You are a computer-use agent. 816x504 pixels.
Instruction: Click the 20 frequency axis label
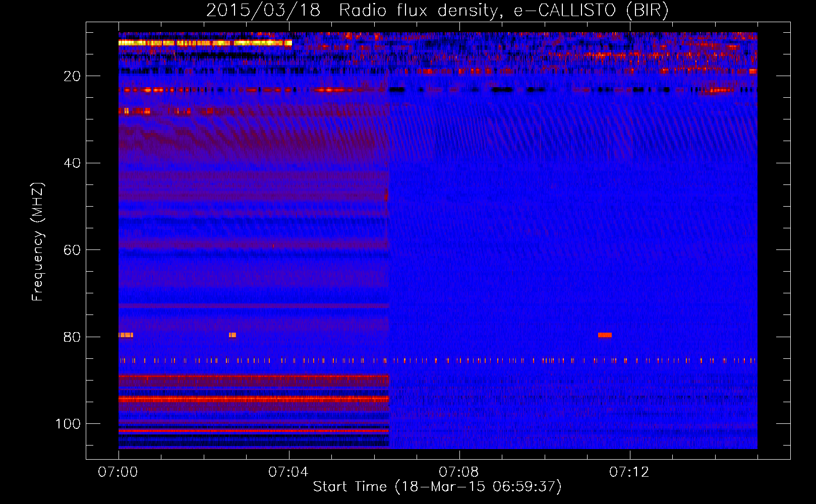(x=72, y=76)
